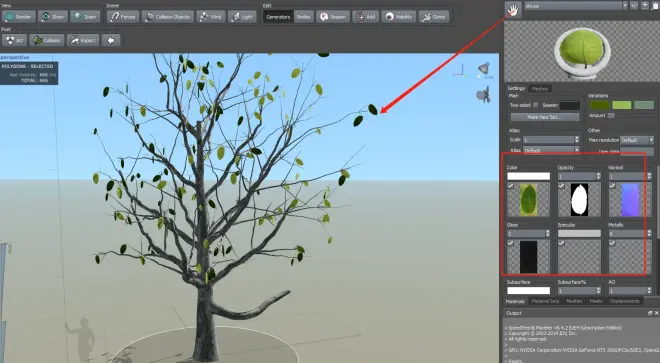This screenshot has width=660, height=363.
Task: Expand the Atlas Default dropdown
Action: pos(551,150)
